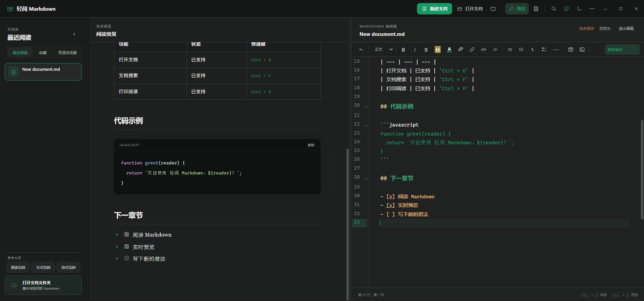The height and width of the screenshot is (301, 644).
Task: Click the Ctrl+S 保存 status bar hint
Action: tap(594, 295)
